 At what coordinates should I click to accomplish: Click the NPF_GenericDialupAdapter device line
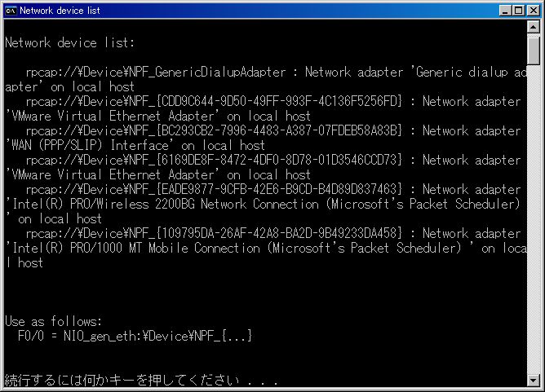point(155,73)
